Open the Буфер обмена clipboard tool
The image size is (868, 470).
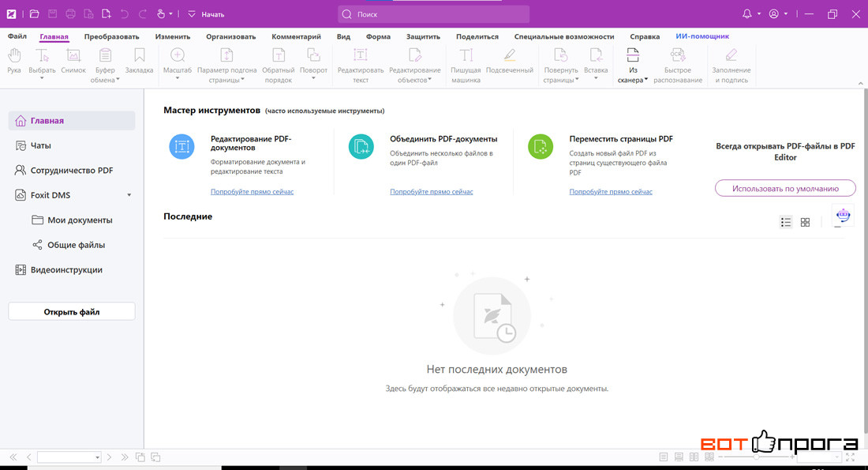tap(105, 66)
